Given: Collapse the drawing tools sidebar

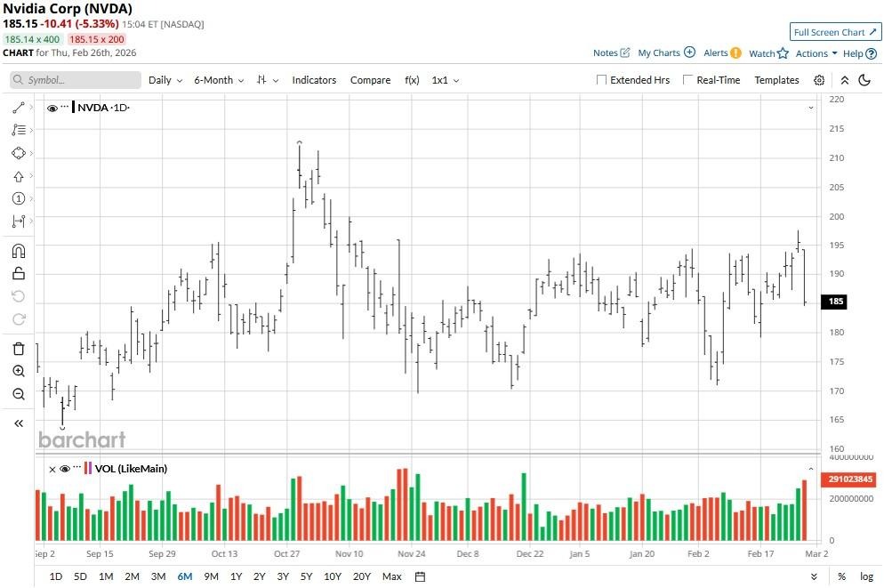Looking at the screenshot, I should 19,423.
